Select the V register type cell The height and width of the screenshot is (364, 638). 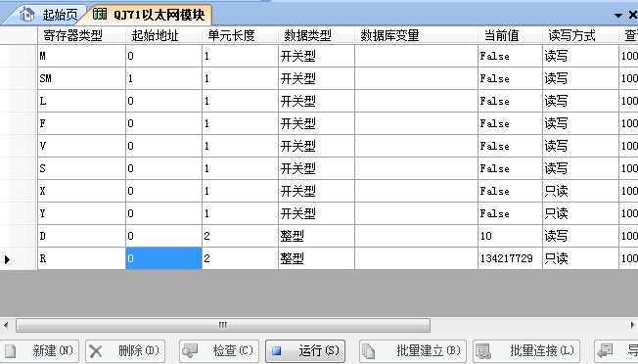pyautogui.click(x=81, y=146)
